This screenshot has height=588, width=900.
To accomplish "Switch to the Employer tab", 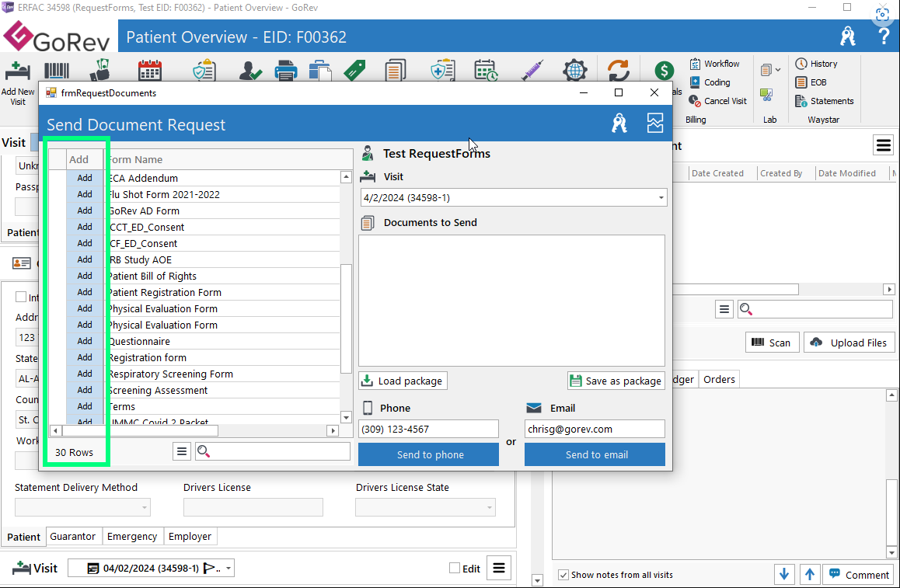I will [x=190, y=537].
